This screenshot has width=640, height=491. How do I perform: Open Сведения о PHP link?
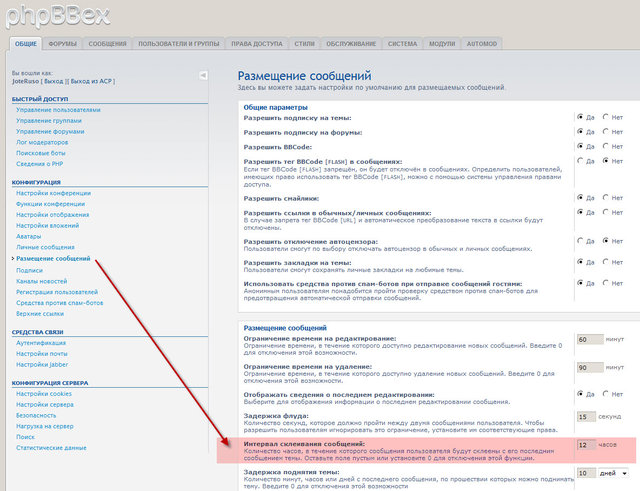point(40,164)
